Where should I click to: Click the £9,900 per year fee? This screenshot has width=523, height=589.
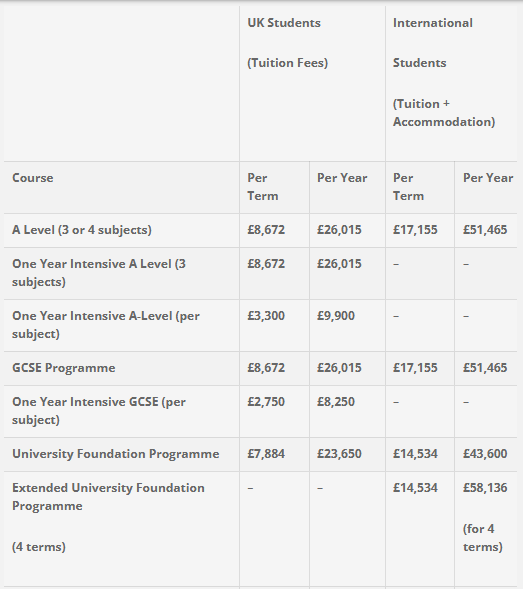click(336, 316)
